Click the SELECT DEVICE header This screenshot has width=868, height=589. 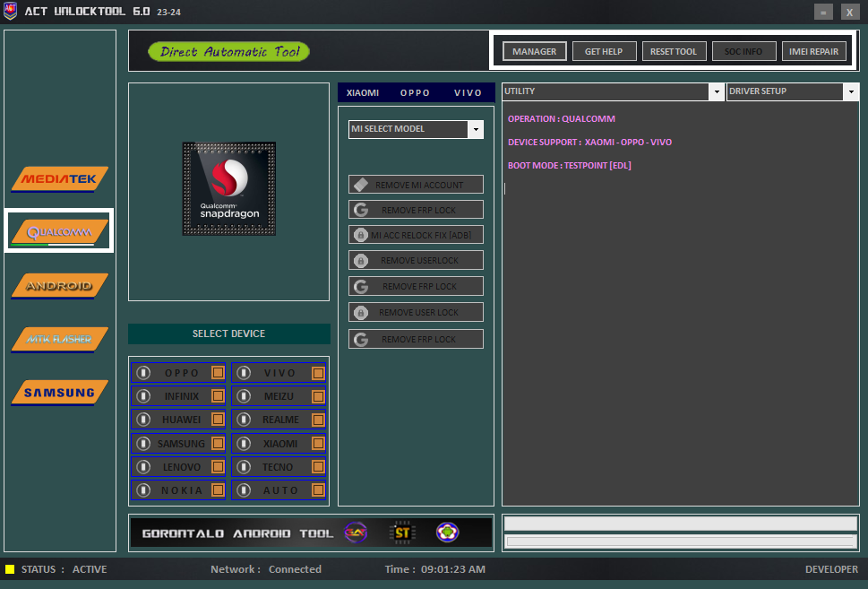coord(229,333)
